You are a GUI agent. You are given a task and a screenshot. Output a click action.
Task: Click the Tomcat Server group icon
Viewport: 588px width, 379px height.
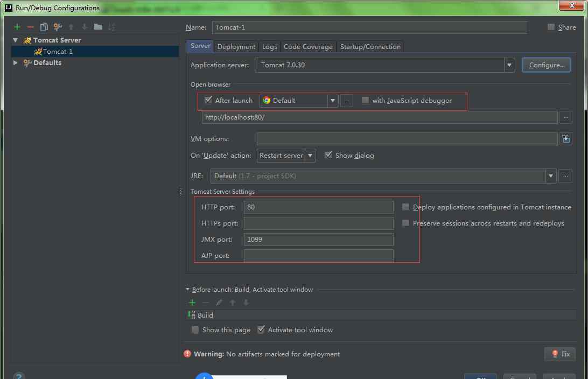[x=27, y=40]
